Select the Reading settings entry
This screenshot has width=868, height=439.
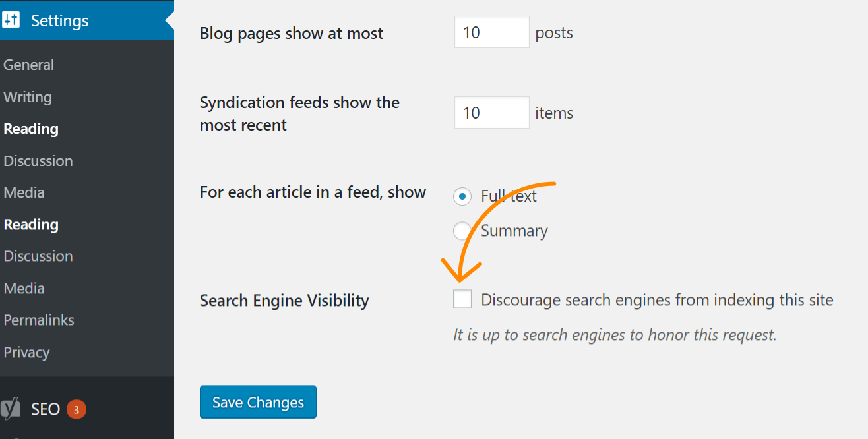30,129
